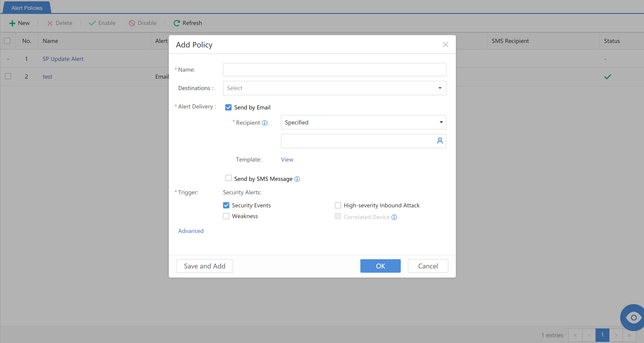Click the Save and Add button
The image size is (644, 343).
204,266
